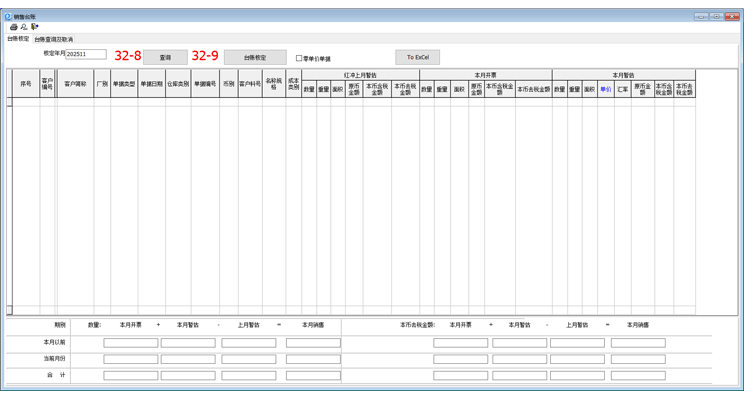Click the 序号 column header
The image size is (744, 402).
tap(26, 85)
